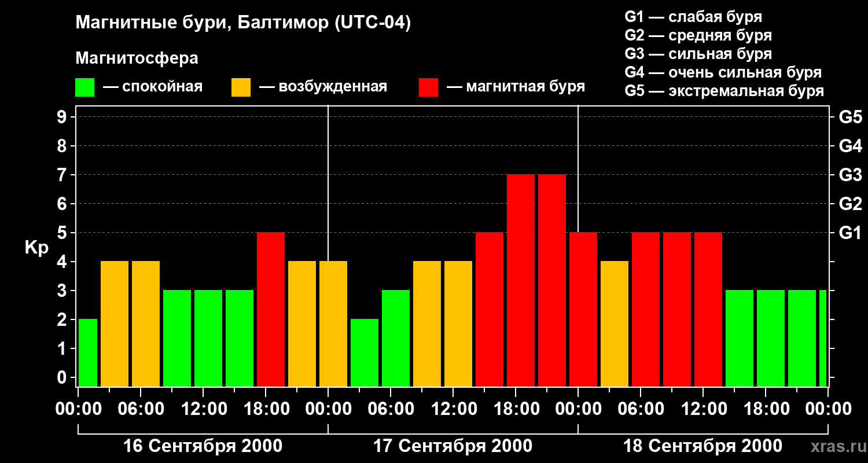Click the green Kp 3 bar spanning 12:00, 16 Сентября
This screenshot has height=463, width=868.
[x=208, y=338]
